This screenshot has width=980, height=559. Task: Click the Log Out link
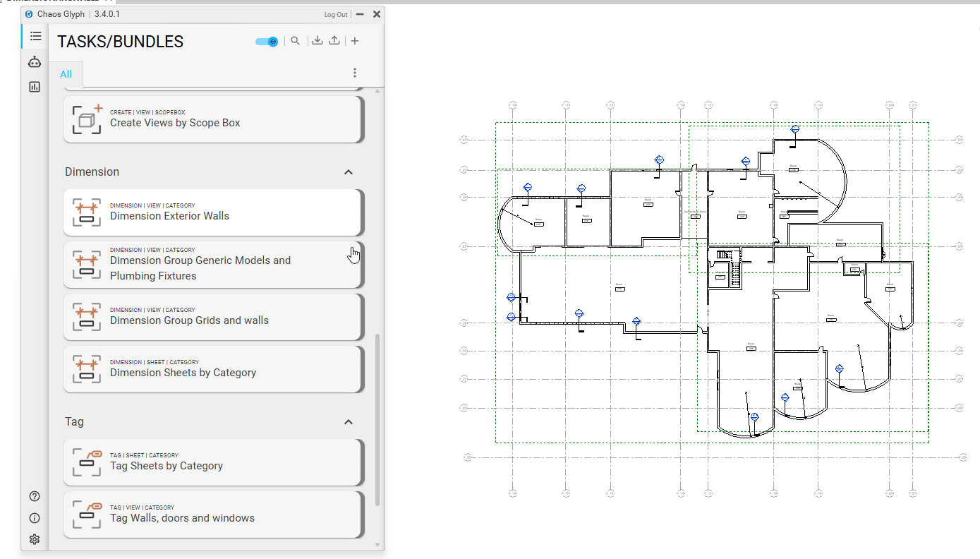(x=335, y=13)
